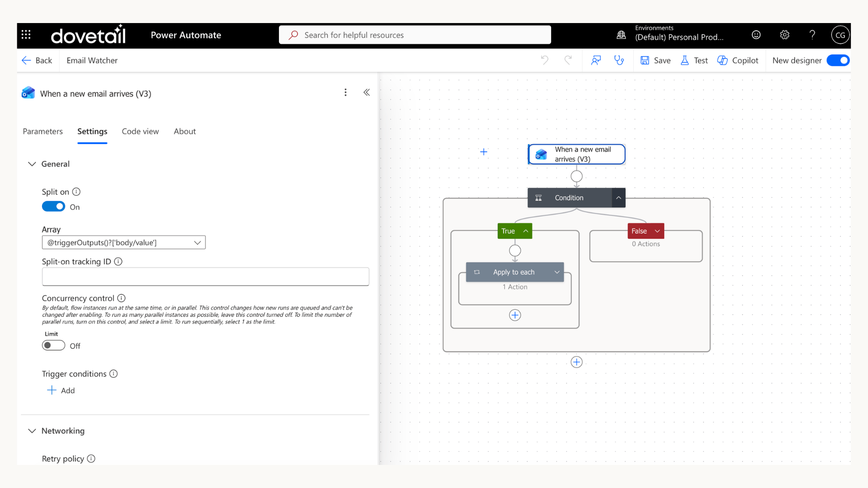Image resolution: width=868 pixels, height=488 pixels.
Task: Click the undo arrow icon
Action: 545,60
